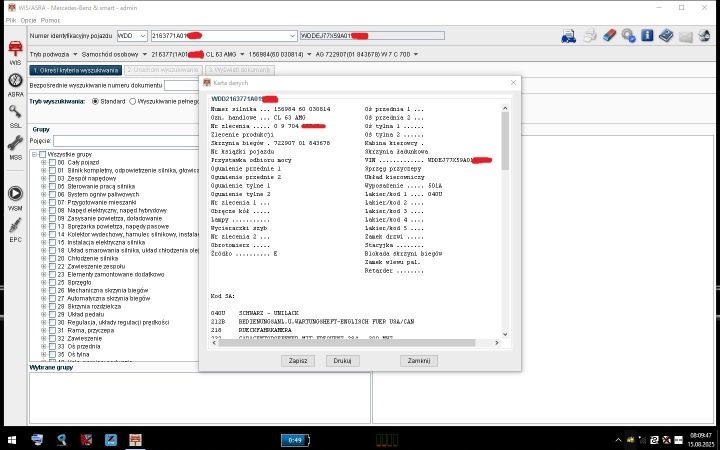
Task: Open the Pomoc menu
Action: click(50, 20)
